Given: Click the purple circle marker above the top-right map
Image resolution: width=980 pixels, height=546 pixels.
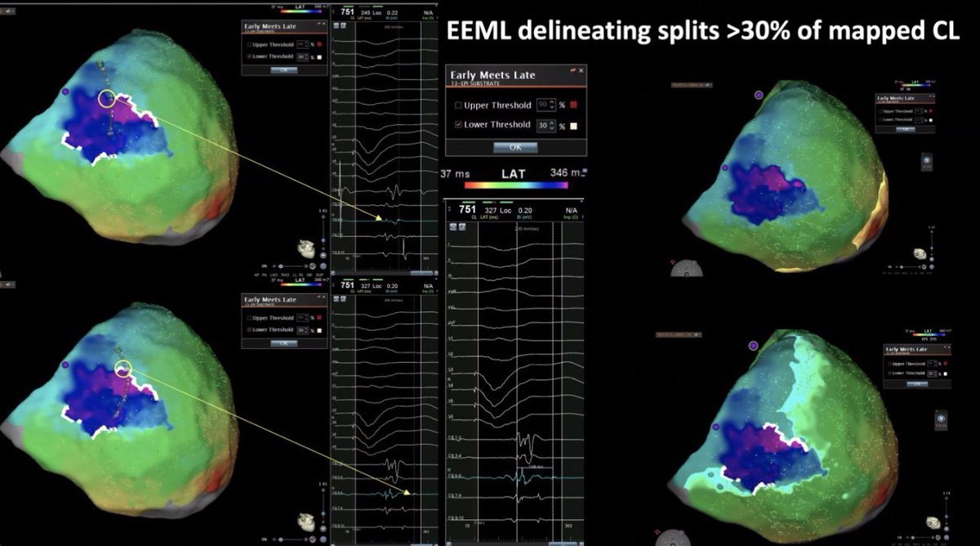Looking at the screenshot, I should (x=759, y=95).
